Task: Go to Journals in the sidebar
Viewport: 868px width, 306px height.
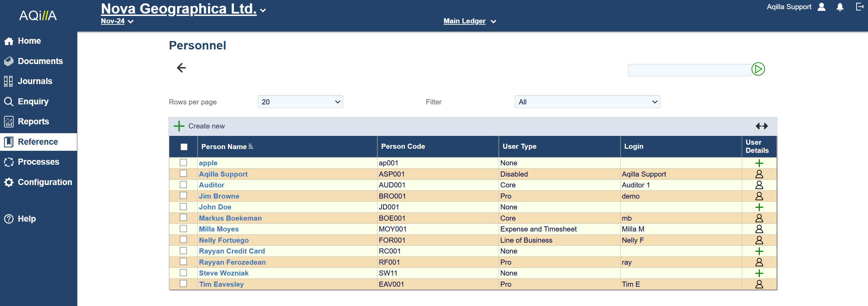Action: coord(35,81)
